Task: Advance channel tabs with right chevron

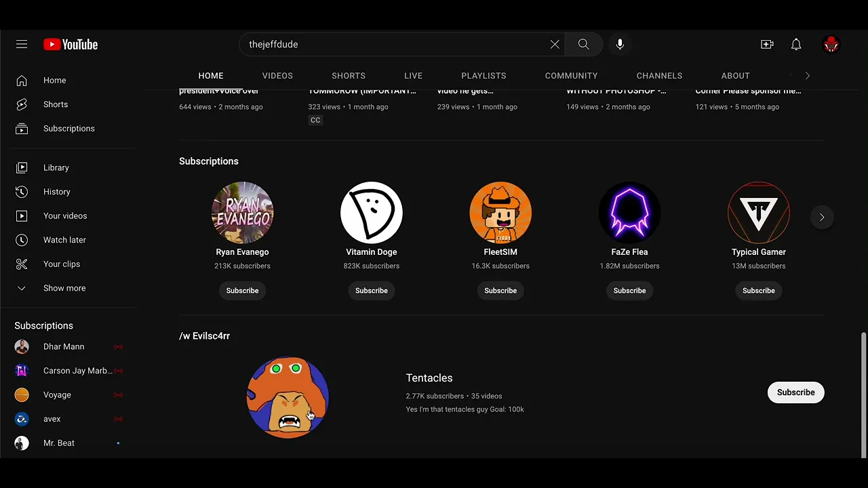Action: 807,76
